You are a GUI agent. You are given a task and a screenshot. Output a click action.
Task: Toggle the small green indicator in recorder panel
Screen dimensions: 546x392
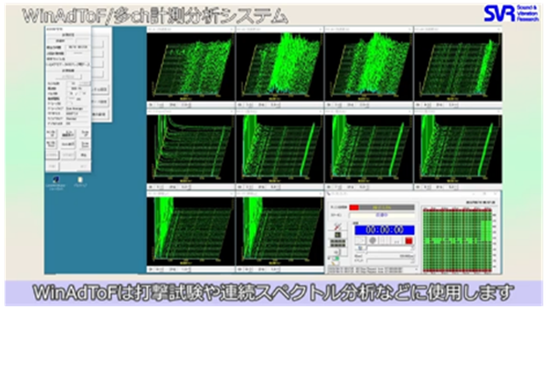coord(336,258)
